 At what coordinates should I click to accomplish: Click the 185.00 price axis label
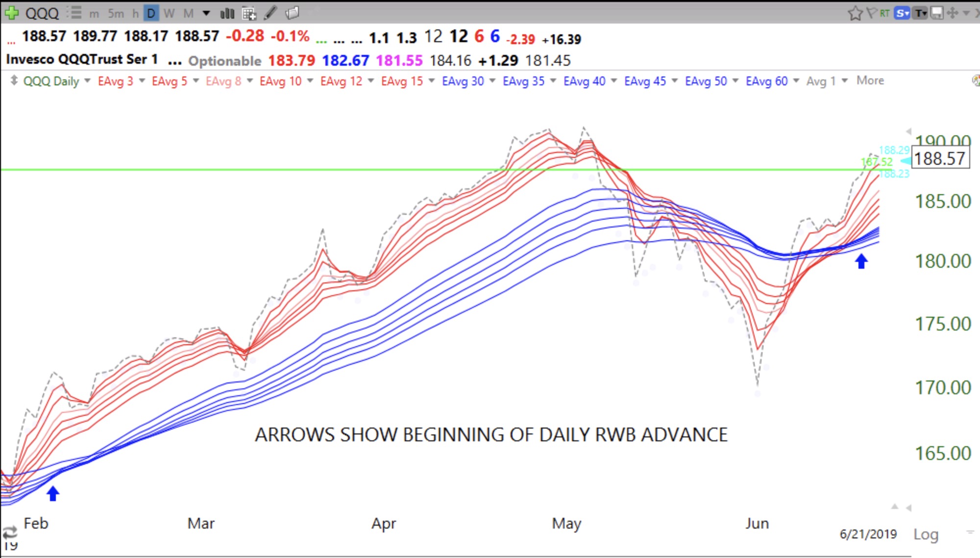tap(943, 201)
